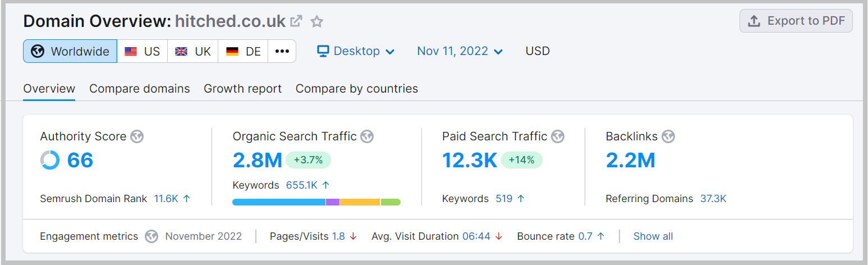Click Bounce rate 0.7 value
This screenshot has height=265, width=868.
585,236
